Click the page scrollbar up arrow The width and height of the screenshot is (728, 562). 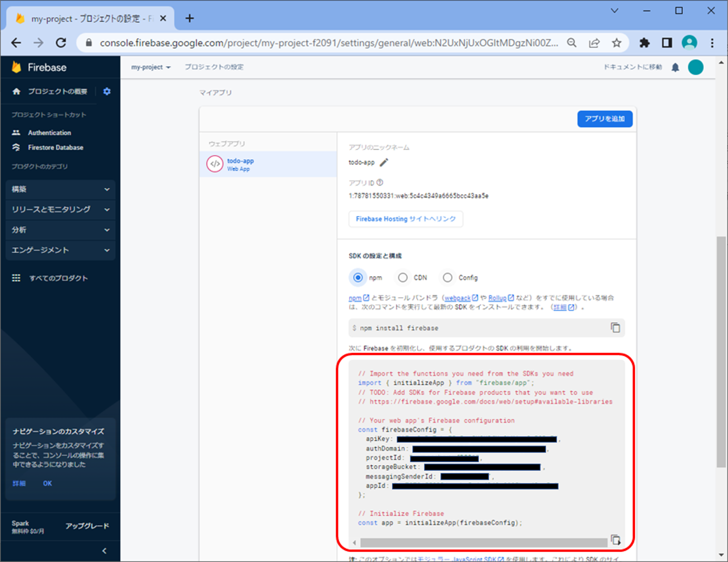[x=721, y=63]
